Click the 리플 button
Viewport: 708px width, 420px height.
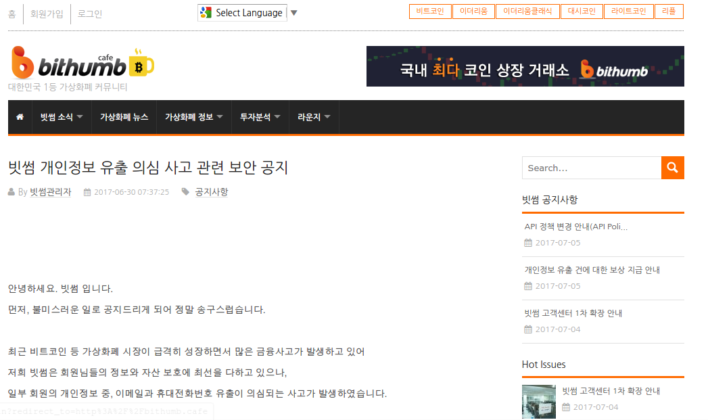click(x=669, y=11)
